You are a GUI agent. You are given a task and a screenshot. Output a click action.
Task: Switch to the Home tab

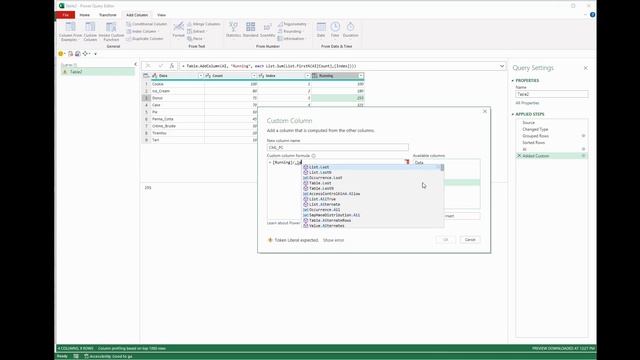[84, 15]
